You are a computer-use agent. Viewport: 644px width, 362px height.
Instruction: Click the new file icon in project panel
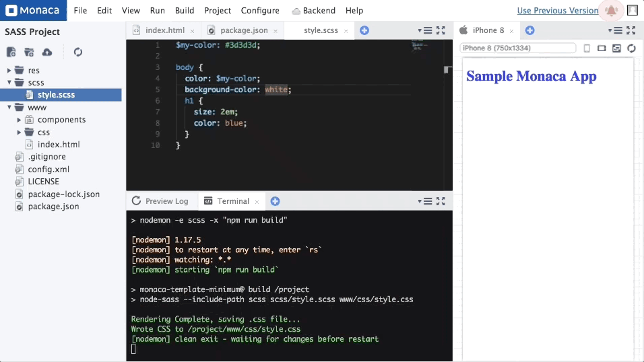click(x=11, y=52)
